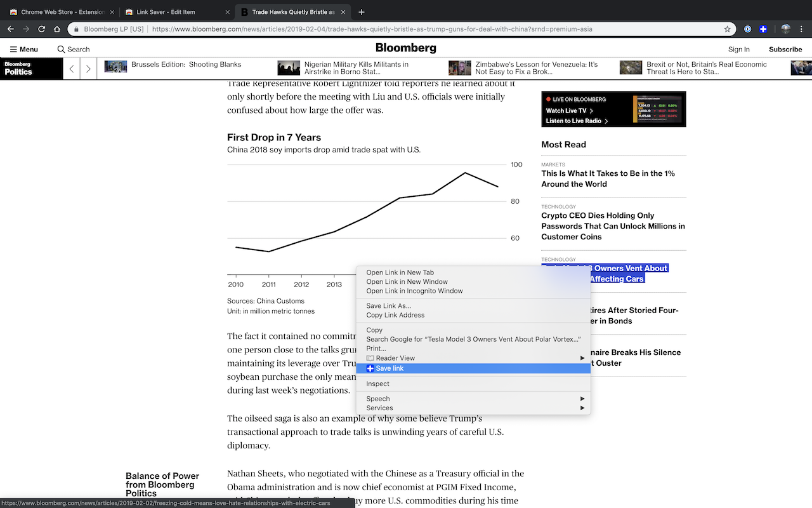Close the Link Saver - Edit Item tab
The image size is (812, 508).
[227, 12]
